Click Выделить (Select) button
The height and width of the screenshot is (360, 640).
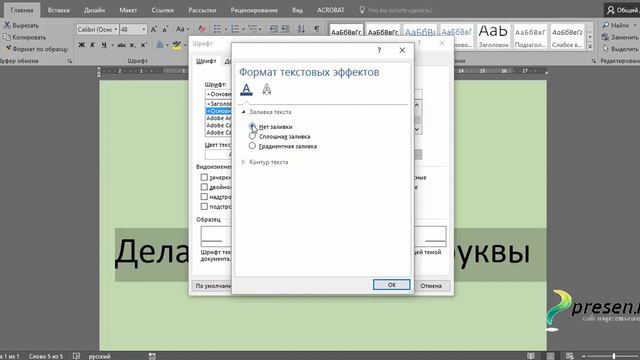620,49
